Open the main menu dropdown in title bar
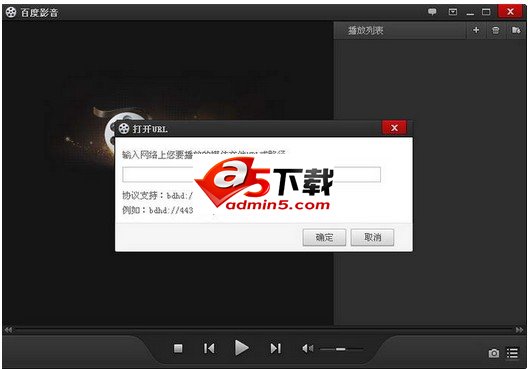This screenshot has height=369, width=528. pyautogui.click(x=453, y=12)
